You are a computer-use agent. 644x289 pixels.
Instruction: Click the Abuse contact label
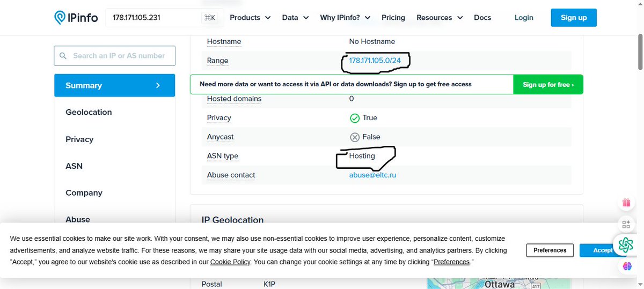coord(231,175)
